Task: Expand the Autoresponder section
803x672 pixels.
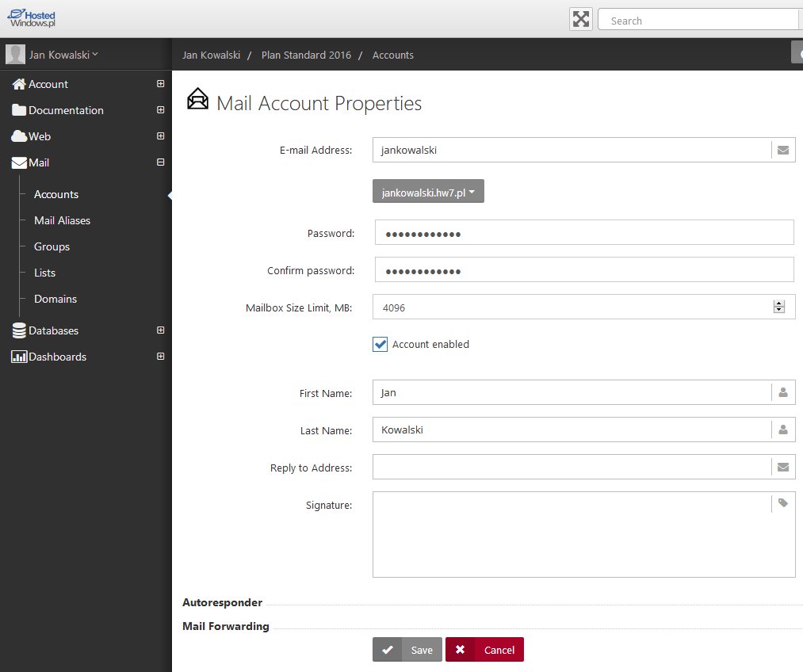Action: click(x=222, y=602)
